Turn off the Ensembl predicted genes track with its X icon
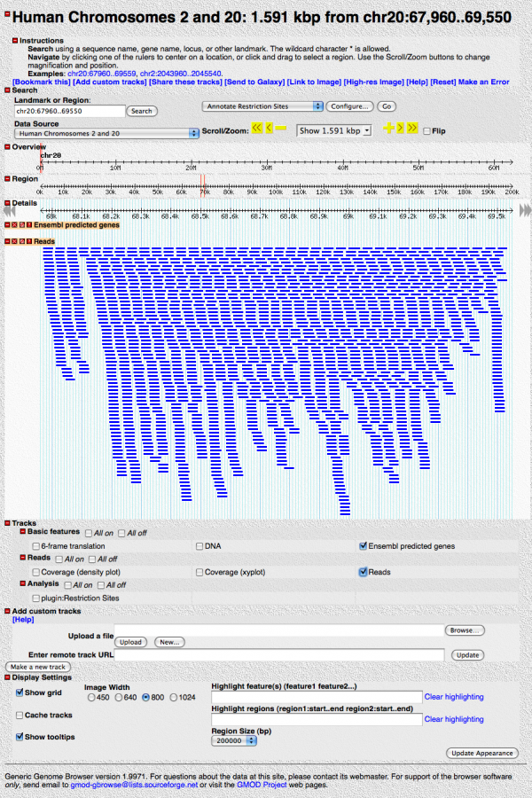 coord(15,225)
